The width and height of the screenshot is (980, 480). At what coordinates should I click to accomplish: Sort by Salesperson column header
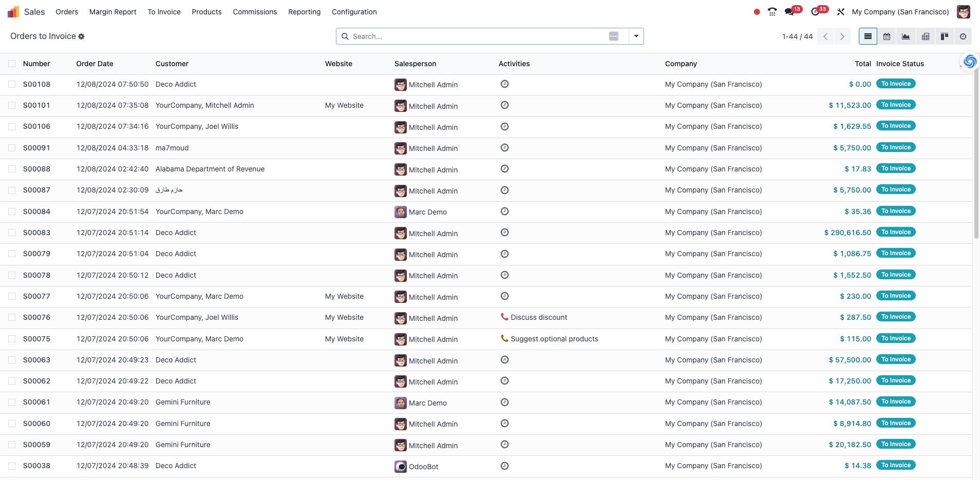pos(415,64)
